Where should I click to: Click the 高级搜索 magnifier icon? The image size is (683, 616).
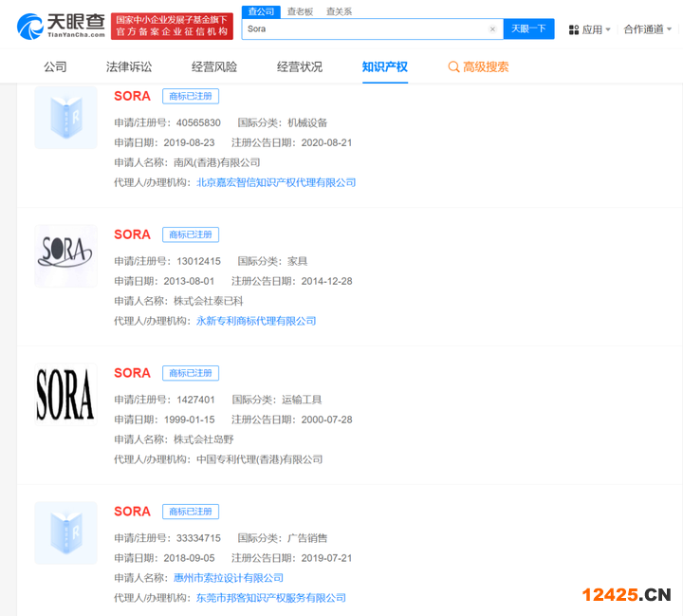(x=453, y=67)
